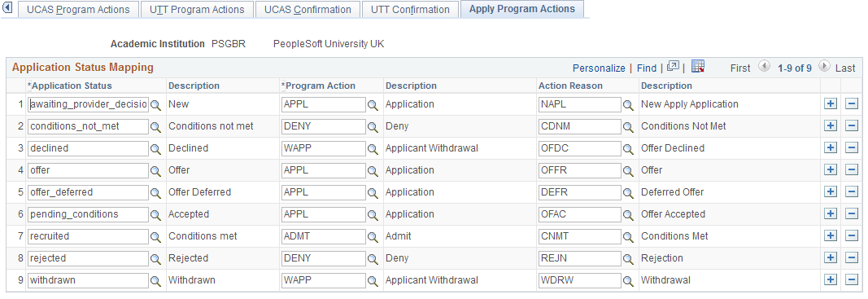Look up program action in row 1

pos(373,105)
